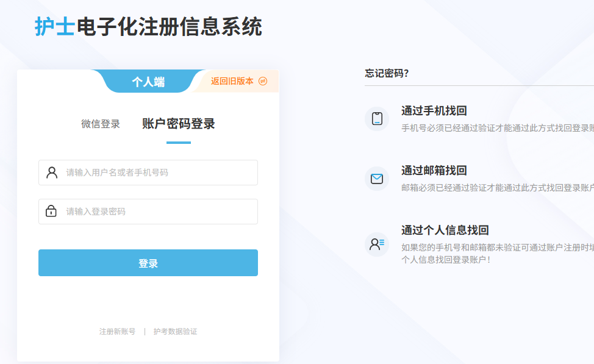The width and height of the screenshot is (594, 364).
Task: Select the personal information recovery icon
Action: pyautogui.click(x=377, y=244)
